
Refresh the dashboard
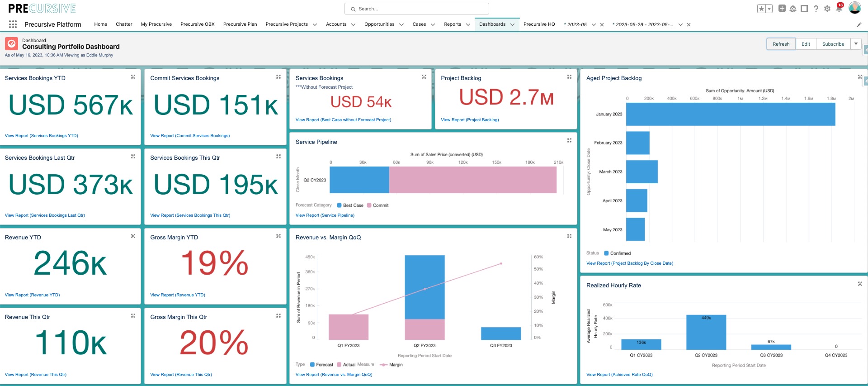click(781, 44)
